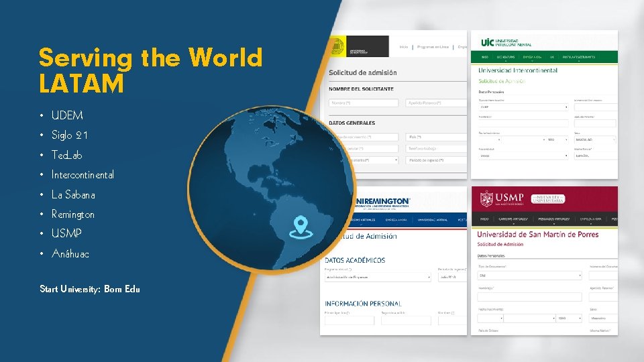Open USMP Carreras Virtuales menu

[x=513, y=219]
